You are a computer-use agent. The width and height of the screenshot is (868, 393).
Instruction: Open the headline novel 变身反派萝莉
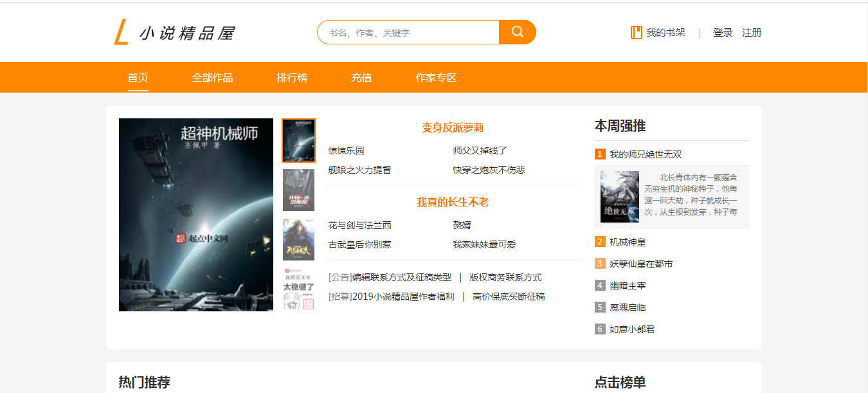pos(453,127)
